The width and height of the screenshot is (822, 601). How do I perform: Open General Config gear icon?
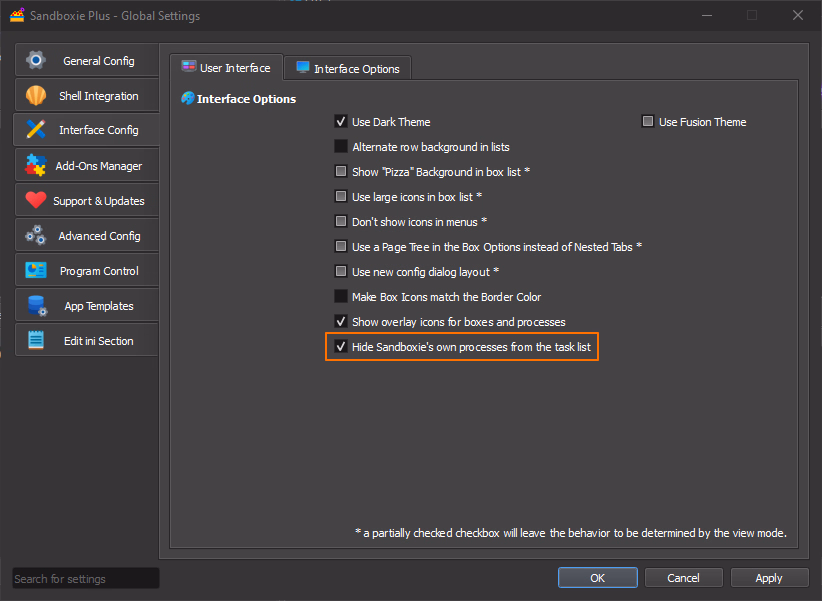36,60
